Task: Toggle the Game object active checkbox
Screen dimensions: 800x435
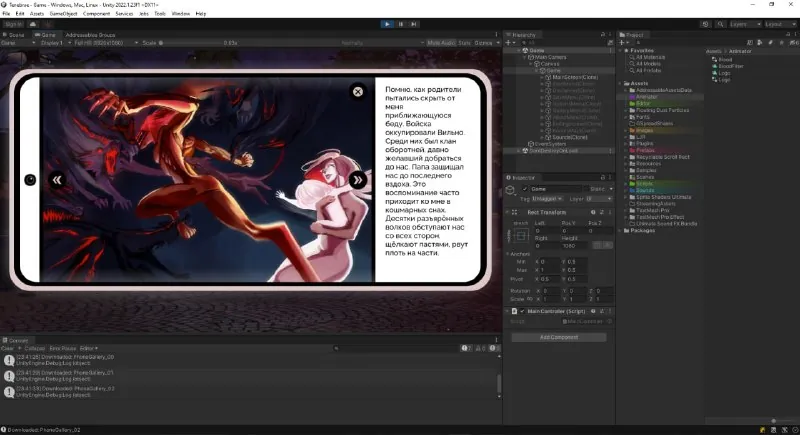Action: tap(524, 189)
